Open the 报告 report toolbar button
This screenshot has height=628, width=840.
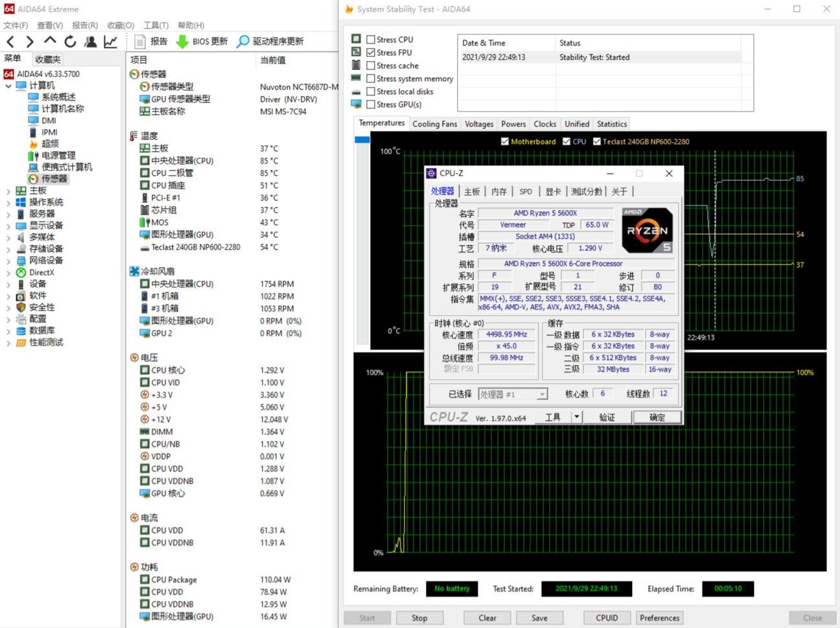coord(150,41)
